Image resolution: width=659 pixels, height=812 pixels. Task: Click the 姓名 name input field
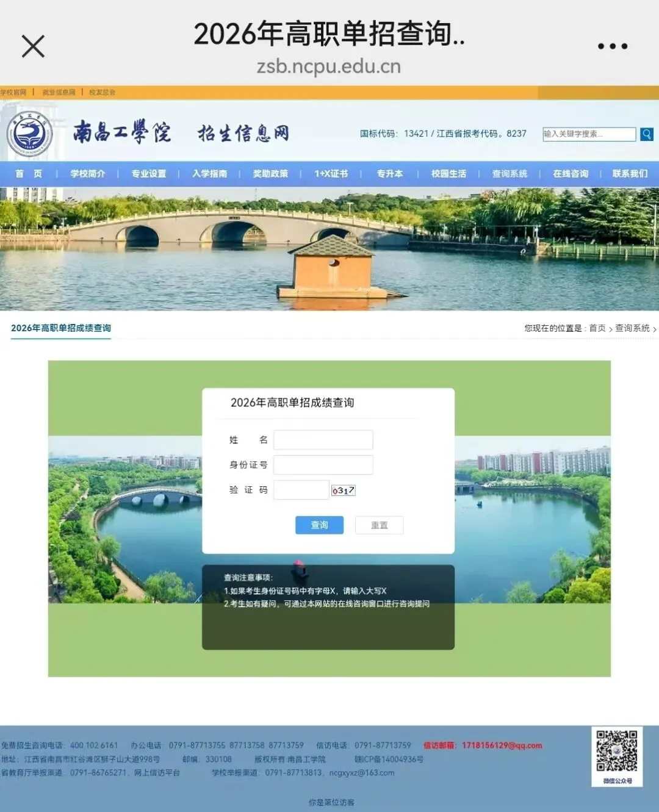pos(323,440)
